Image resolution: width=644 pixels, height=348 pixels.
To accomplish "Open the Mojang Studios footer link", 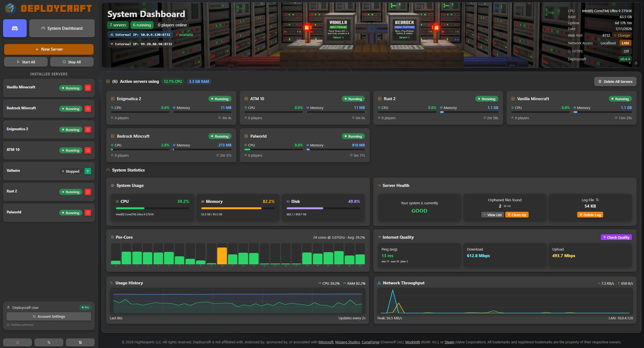I will tap(347, 342).
